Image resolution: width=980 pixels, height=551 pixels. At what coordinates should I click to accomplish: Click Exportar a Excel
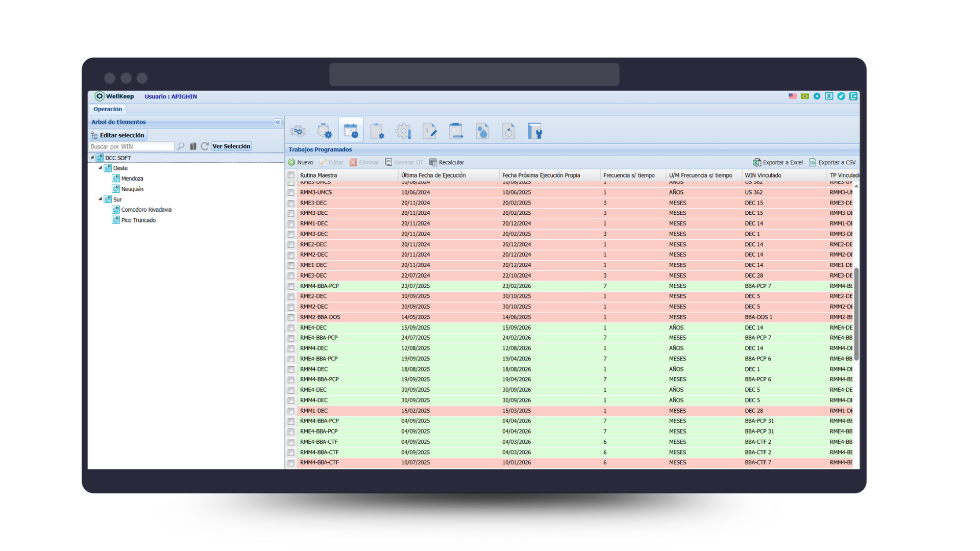pos(778,162)
